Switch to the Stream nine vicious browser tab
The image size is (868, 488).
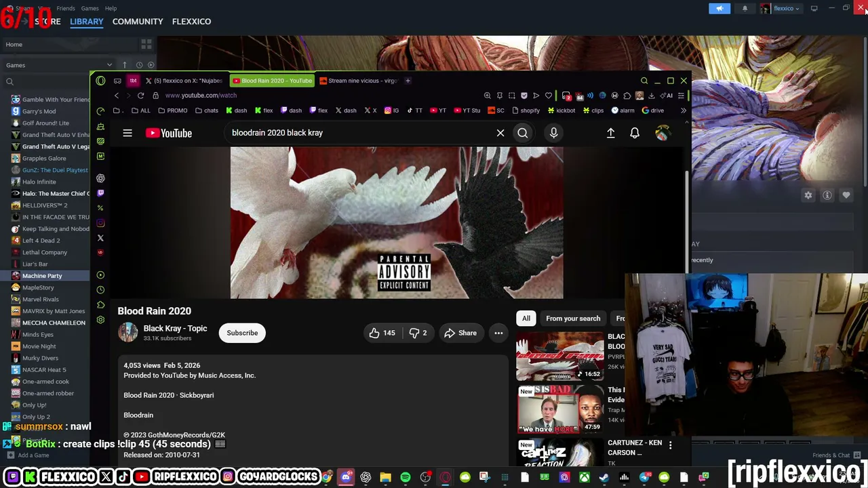coord(358,81)
